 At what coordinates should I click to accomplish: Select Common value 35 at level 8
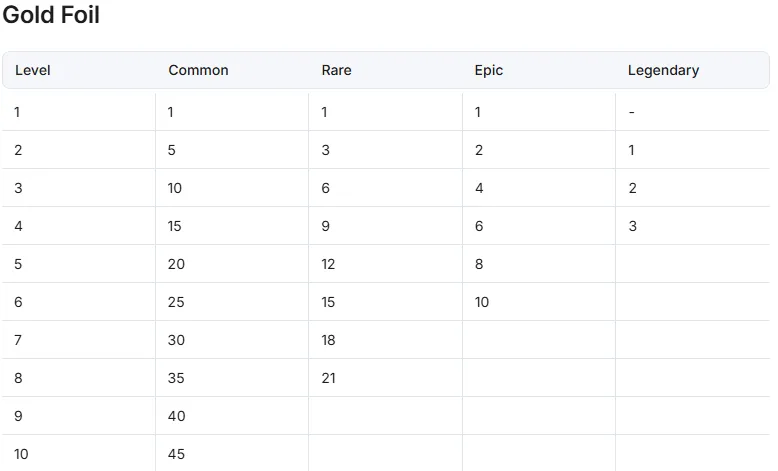point(176,378)
